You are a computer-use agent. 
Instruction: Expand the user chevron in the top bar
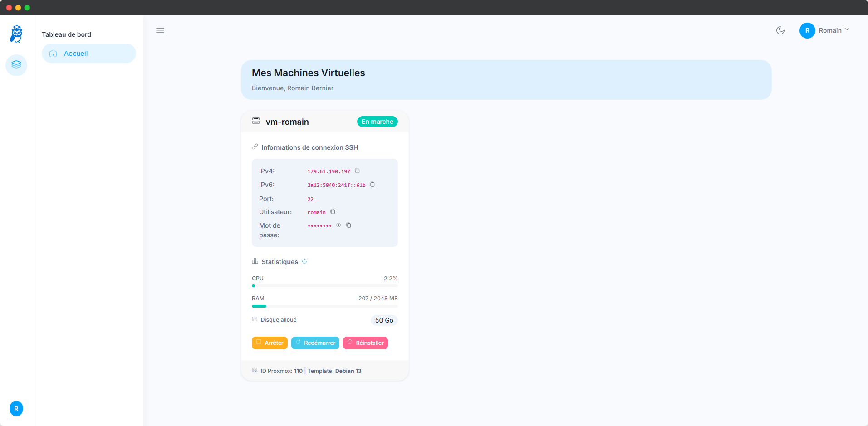point(848,29)
